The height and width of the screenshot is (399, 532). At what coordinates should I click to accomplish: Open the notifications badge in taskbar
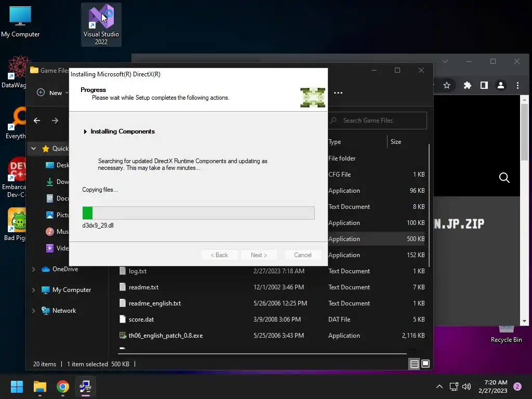coord(517,387)
